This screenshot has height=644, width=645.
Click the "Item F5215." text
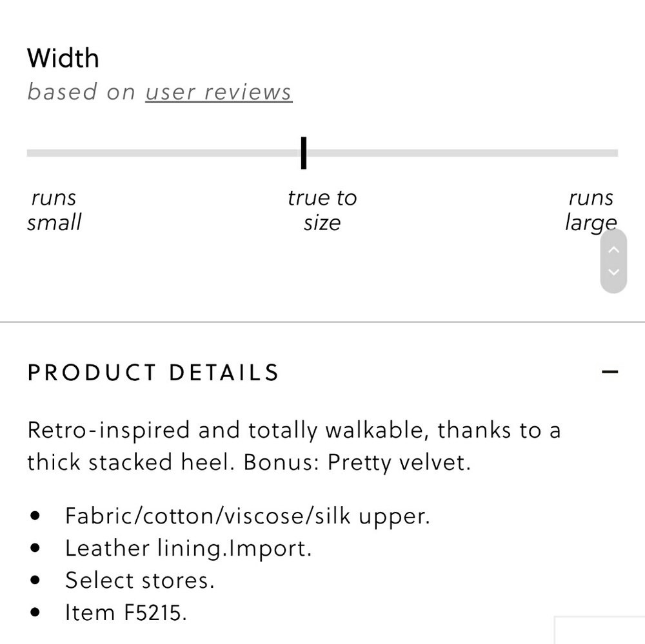pos(126,612)
